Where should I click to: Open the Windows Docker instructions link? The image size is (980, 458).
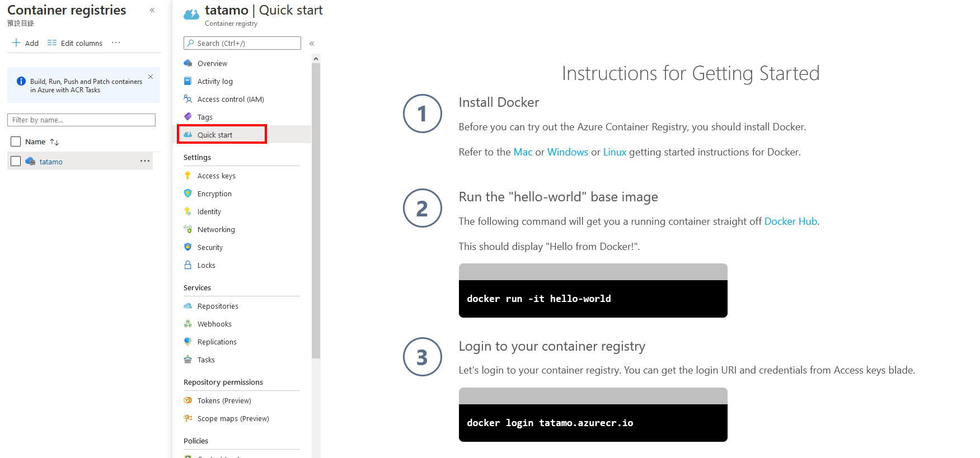(x=568, y=152)
